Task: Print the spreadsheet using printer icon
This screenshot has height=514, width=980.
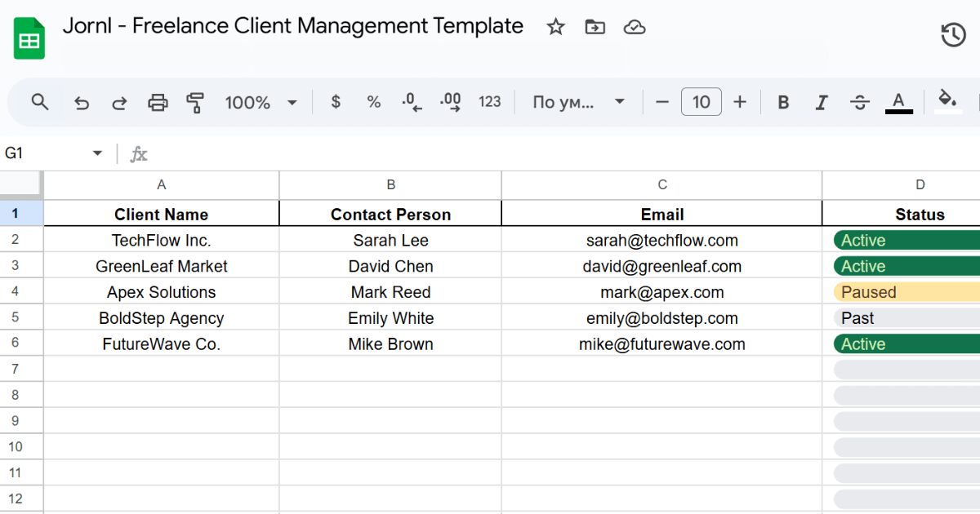Action: pos(158,103)
